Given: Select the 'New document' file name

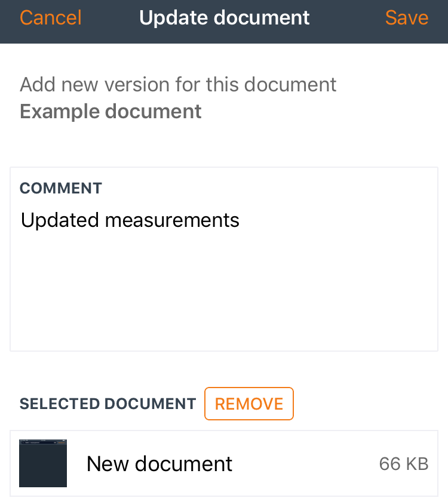Looking at the screenshot, I should click(159, 464).
